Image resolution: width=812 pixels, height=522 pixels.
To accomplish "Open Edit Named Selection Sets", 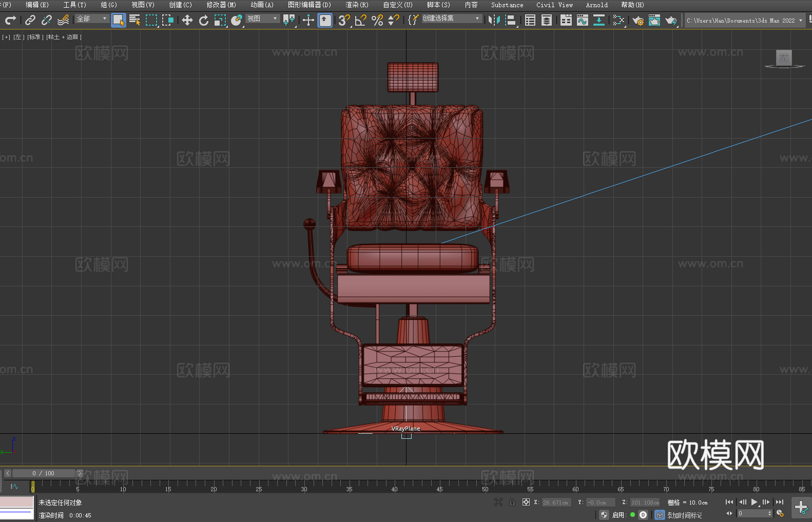I will point(413,20).
